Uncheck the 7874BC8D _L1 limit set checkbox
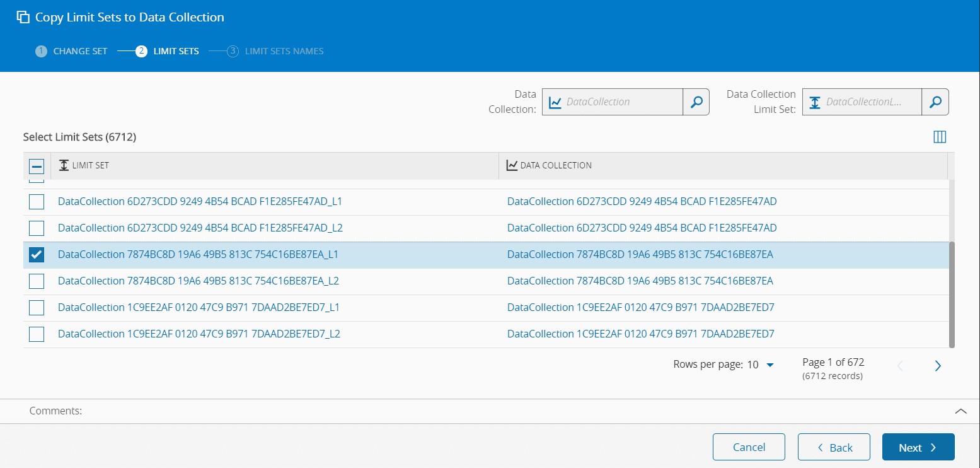Screen dimensions: 980x468 (37, 255)
